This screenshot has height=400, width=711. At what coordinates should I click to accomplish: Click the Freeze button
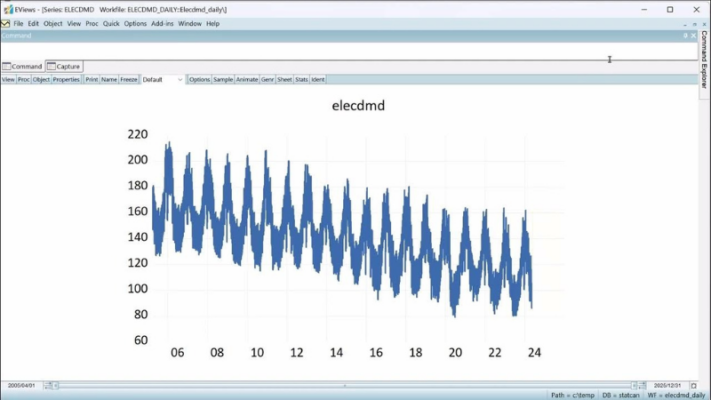pyautogui.click(x=129, y=79)
